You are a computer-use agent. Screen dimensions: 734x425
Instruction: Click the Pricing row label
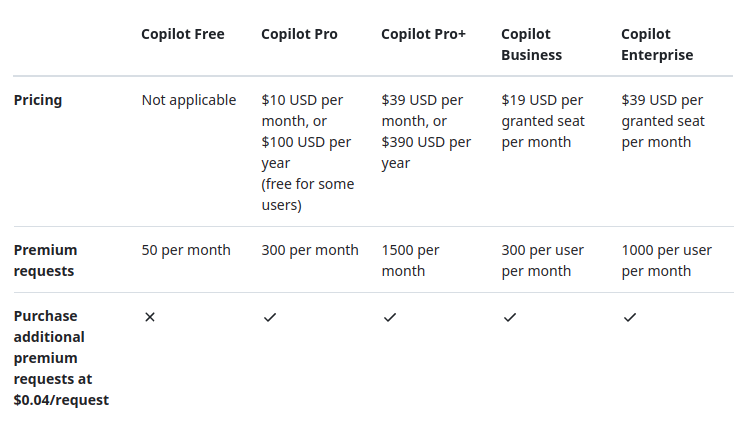tap(38, 100)
